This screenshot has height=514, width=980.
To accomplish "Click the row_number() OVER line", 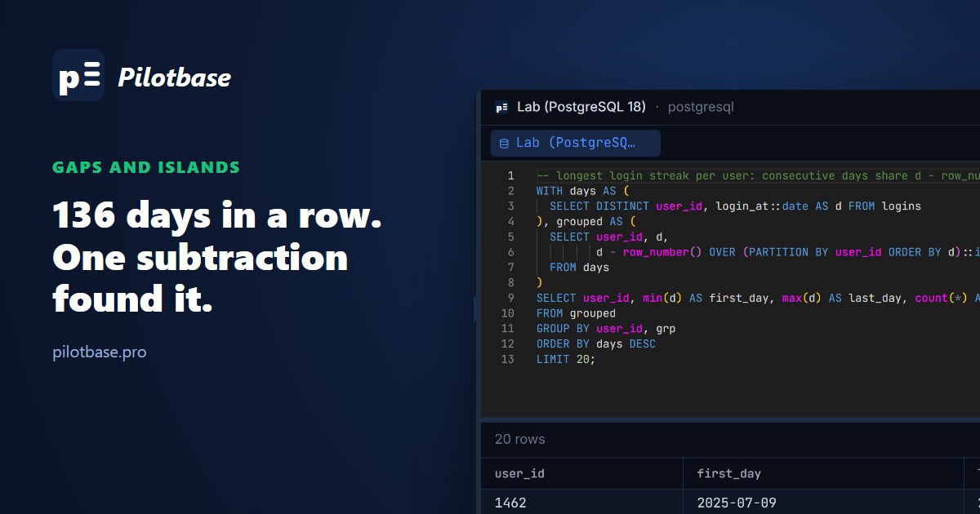I will [x=787, y=252].
